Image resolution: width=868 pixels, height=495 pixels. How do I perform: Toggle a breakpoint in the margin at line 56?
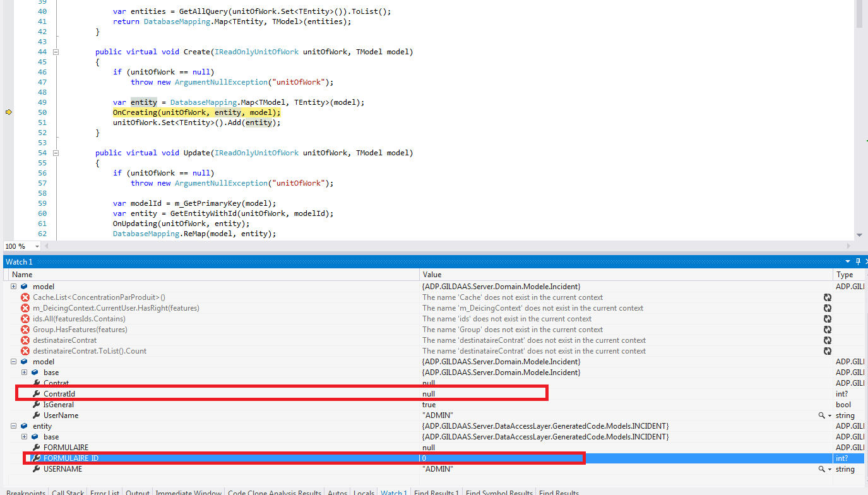point(9,172)
